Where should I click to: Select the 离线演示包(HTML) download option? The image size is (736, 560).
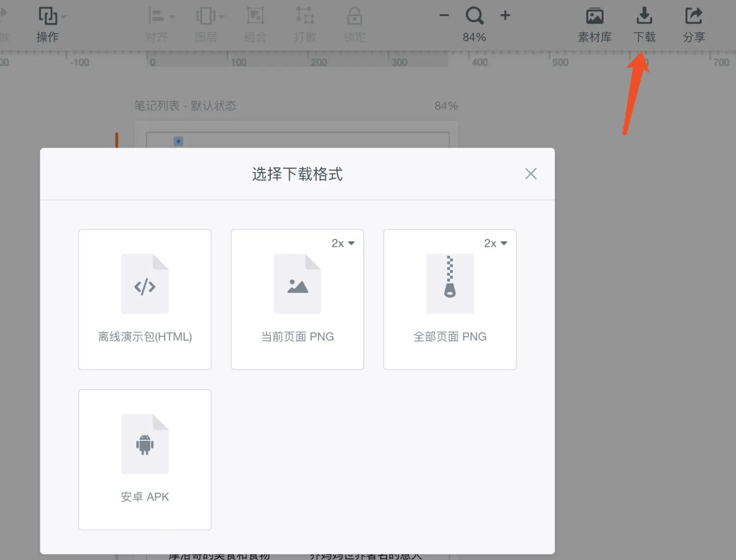[x=145, y=299]
